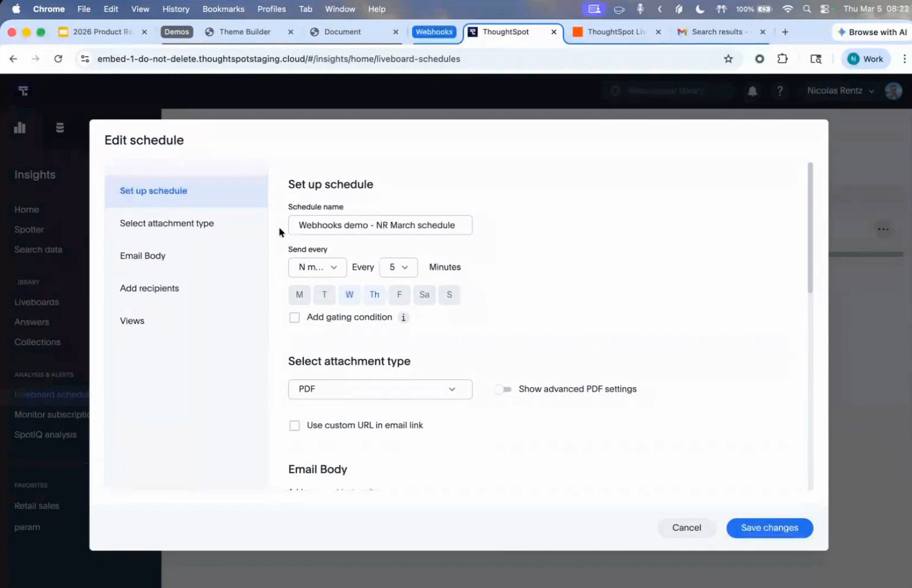The height and width of the screenshot is (588, 912).
Task: Toggle Show advanced PDF settings switch
Action: point(503,390)
